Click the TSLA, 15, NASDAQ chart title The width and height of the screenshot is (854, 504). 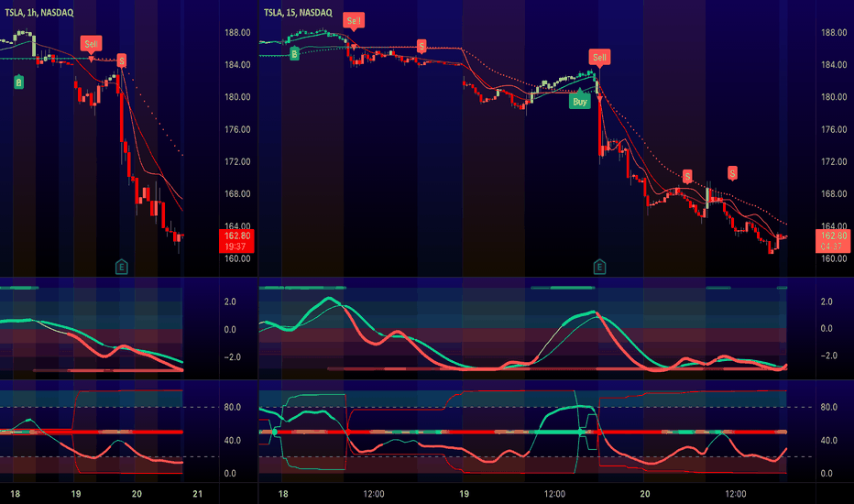[298, 13]
